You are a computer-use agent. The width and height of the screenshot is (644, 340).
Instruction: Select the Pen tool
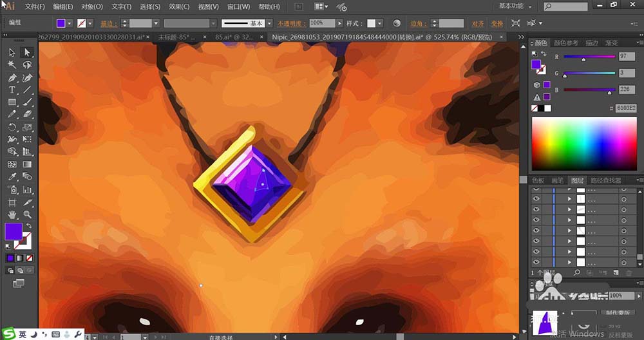[12, 78]
